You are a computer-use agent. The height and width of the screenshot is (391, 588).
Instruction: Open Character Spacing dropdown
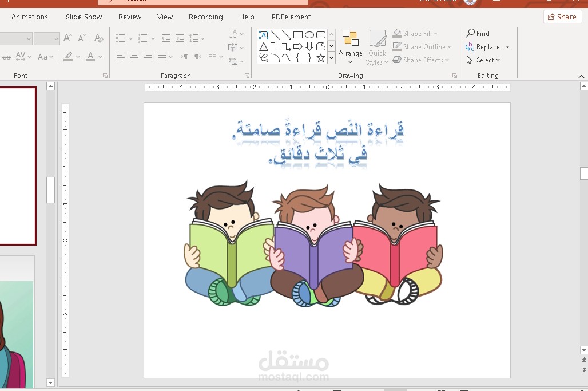[x=23, y=57]
